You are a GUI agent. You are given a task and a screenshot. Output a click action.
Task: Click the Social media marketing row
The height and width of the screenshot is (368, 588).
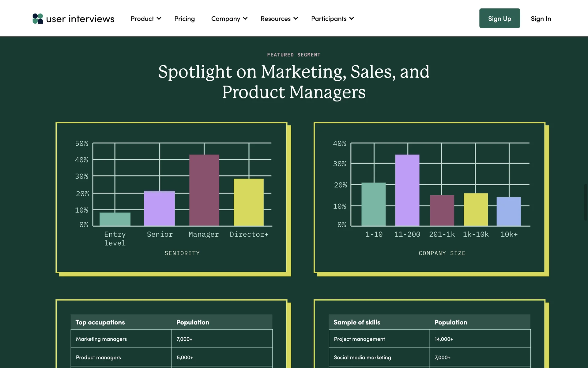pyautogui.click(x=362, y=357)
